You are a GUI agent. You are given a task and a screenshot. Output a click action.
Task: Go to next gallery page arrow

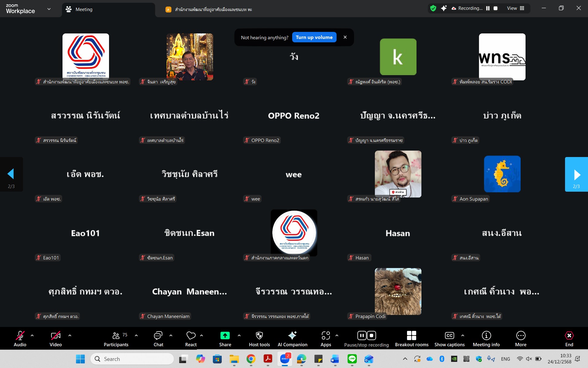576,174
